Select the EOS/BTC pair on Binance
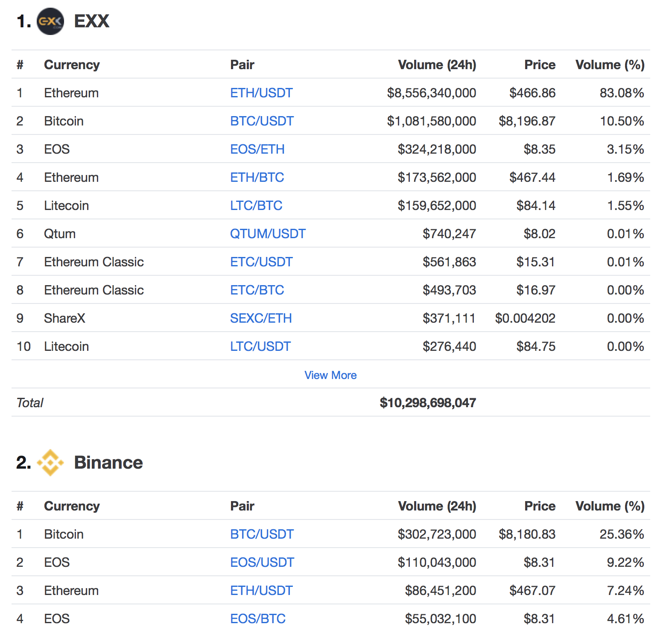 (258, 618)
